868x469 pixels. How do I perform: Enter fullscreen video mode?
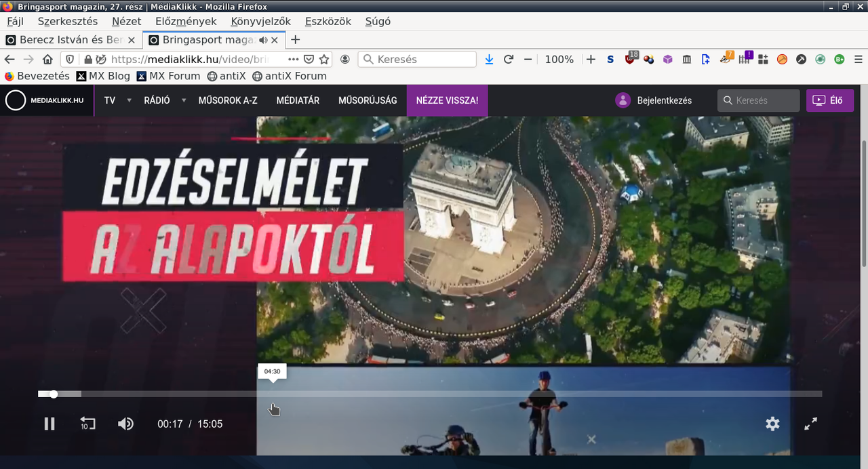coord(810,424)
